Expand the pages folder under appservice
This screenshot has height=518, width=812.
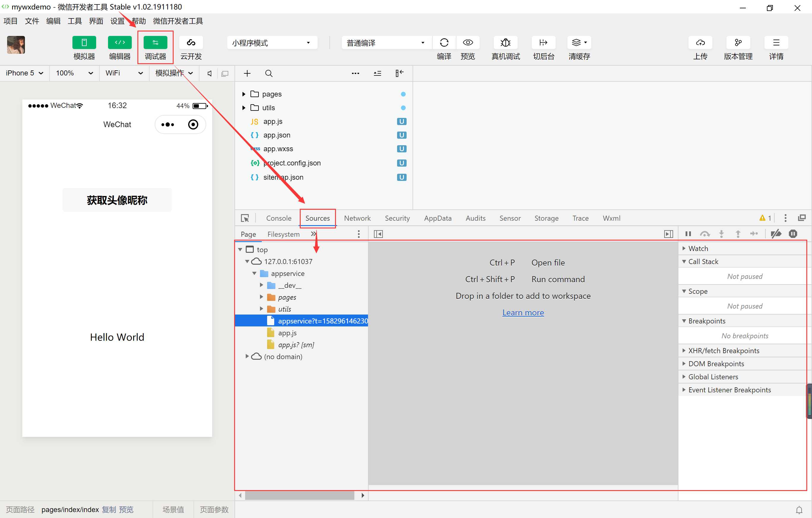point(261,297)
